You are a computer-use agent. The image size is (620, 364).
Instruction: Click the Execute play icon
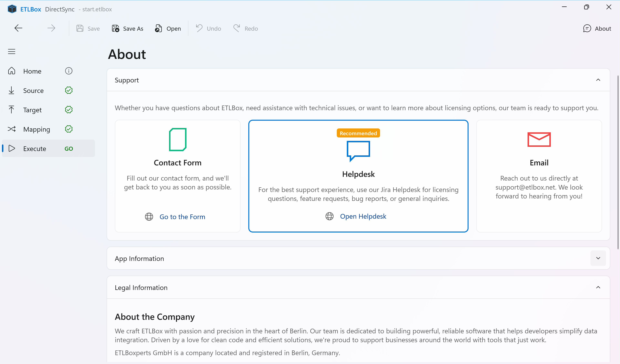coord(12,148)
